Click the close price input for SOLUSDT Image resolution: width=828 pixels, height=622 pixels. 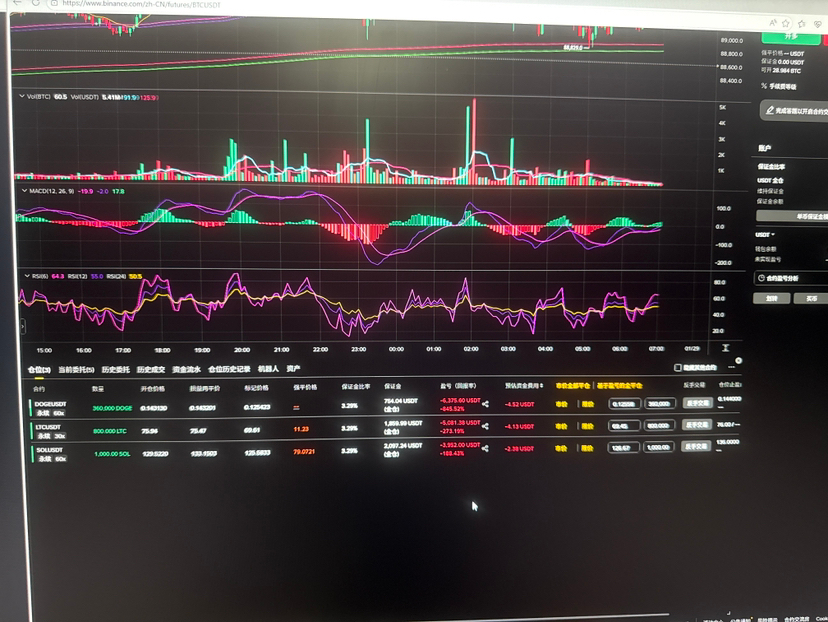click(624, 447)
